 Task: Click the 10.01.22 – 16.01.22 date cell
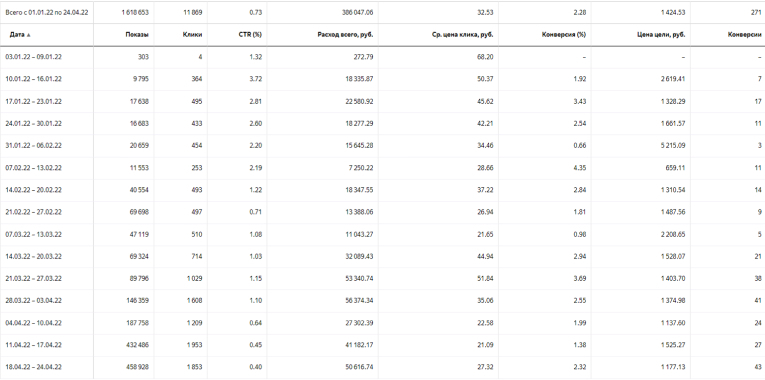tap(34, 79)
